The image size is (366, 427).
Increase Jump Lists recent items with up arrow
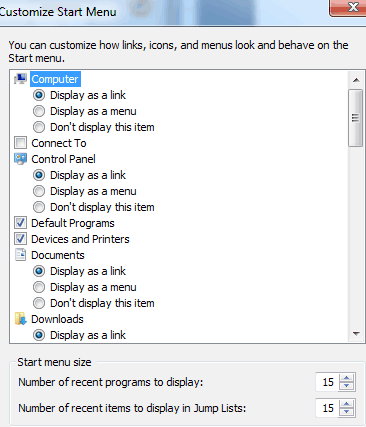pyautogui.click(x=347, y=404)
